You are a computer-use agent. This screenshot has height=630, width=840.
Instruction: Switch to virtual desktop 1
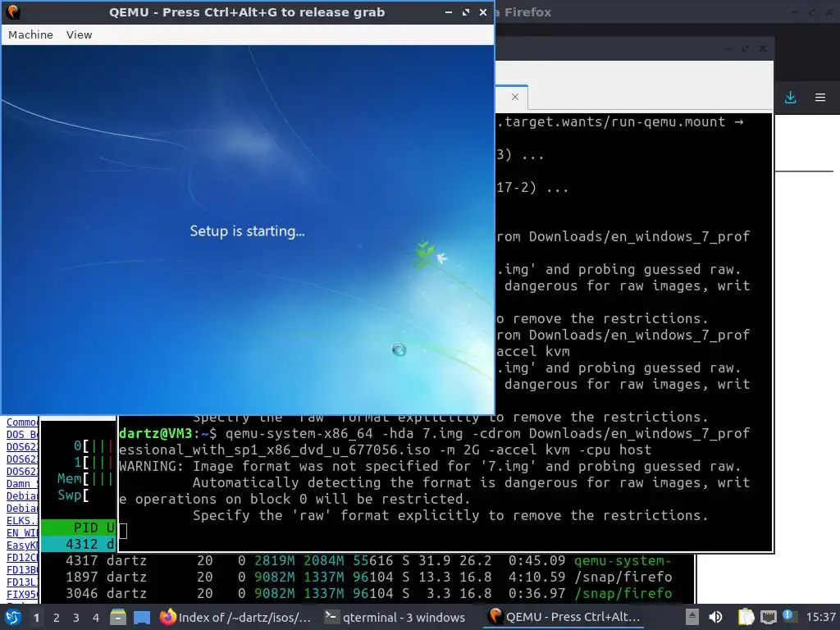[36, 618]
